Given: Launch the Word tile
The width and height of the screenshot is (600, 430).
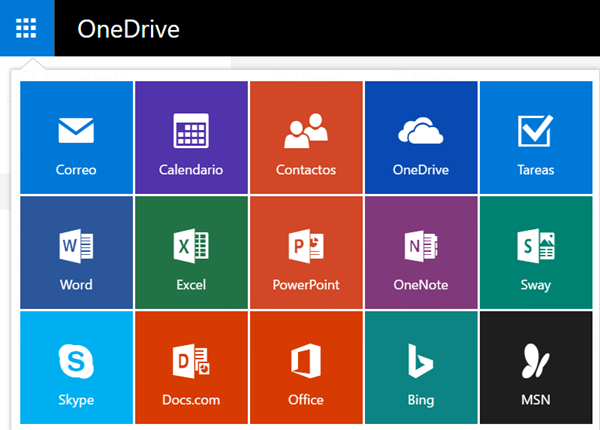Looking at the screenshot, I should [x=77, y=252].
